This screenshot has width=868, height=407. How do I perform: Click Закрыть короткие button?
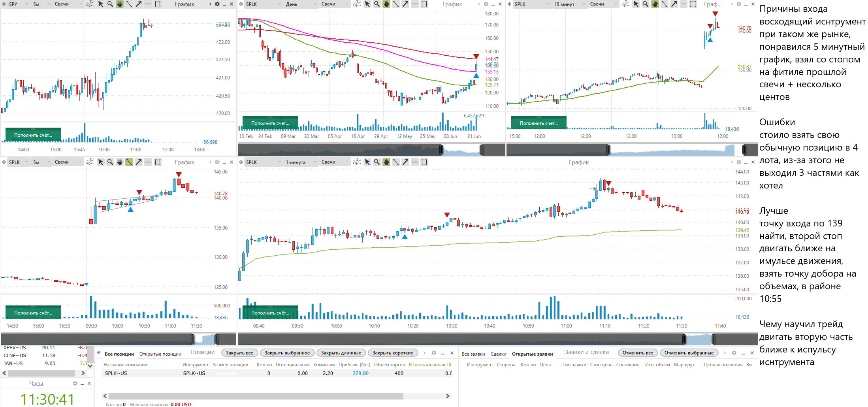393,353
